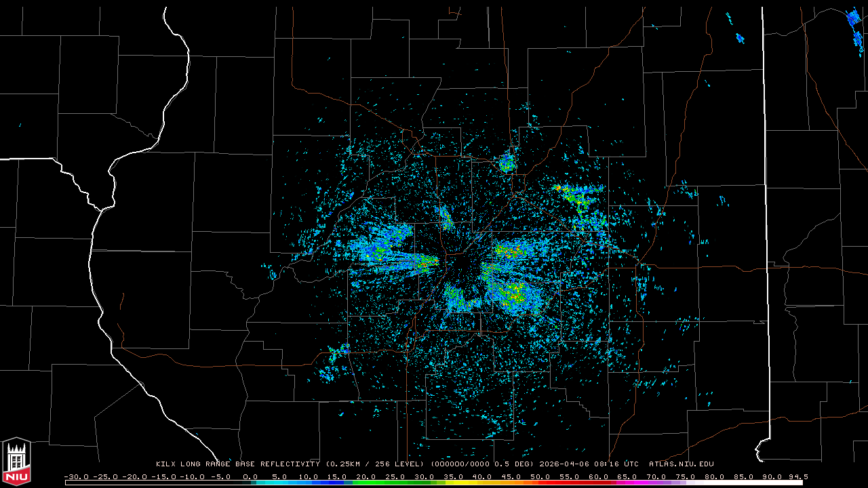Click the 08:16 UTC time stamp

[616, 464]
